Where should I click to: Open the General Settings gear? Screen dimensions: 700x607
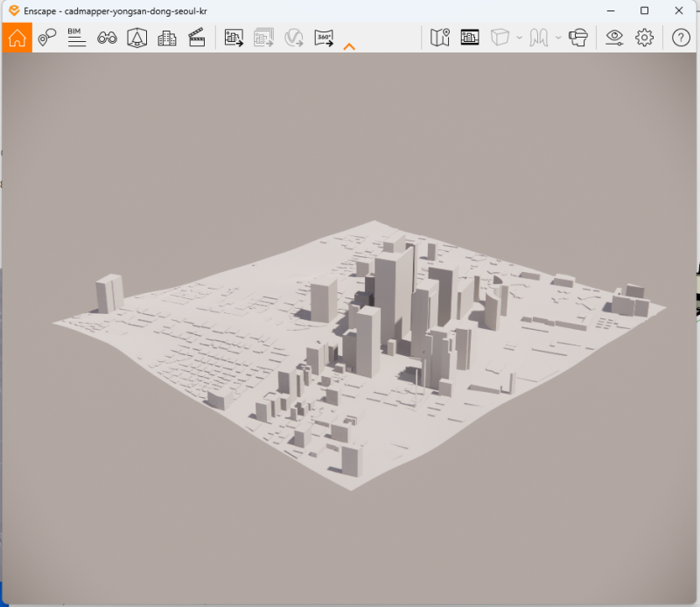[645, 38]
